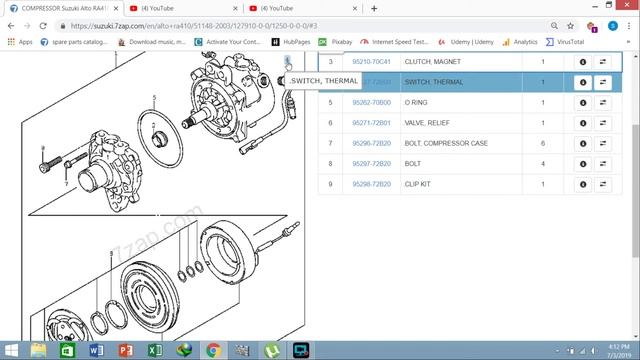Click replacements icon in BOLT 95297-72B20 row

pos(603,164)
